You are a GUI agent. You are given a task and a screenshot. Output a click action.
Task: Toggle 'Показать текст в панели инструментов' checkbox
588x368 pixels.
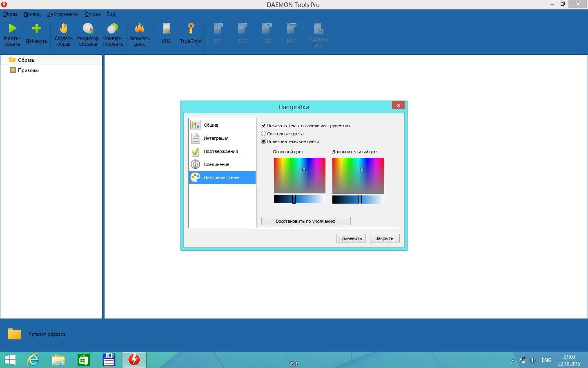point(264,126)
